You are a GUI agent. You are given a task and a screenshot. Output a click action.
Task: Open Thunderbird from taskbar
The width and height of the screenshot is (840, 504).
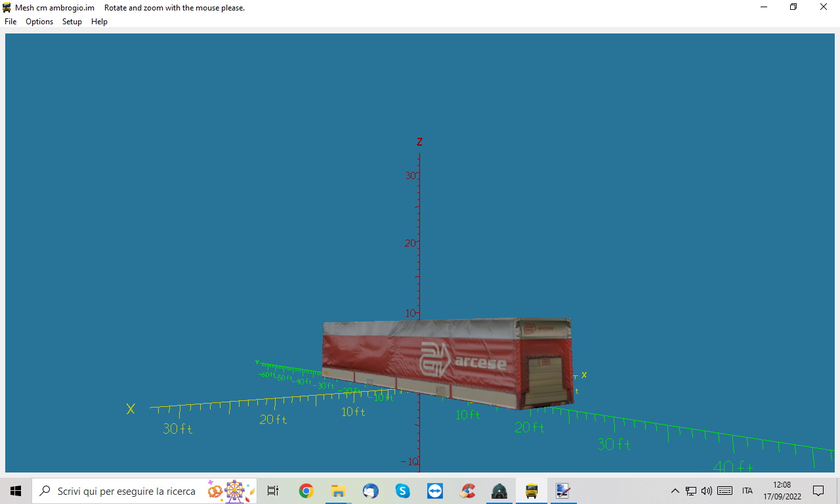pyautogui.click(x=370, y=491)
